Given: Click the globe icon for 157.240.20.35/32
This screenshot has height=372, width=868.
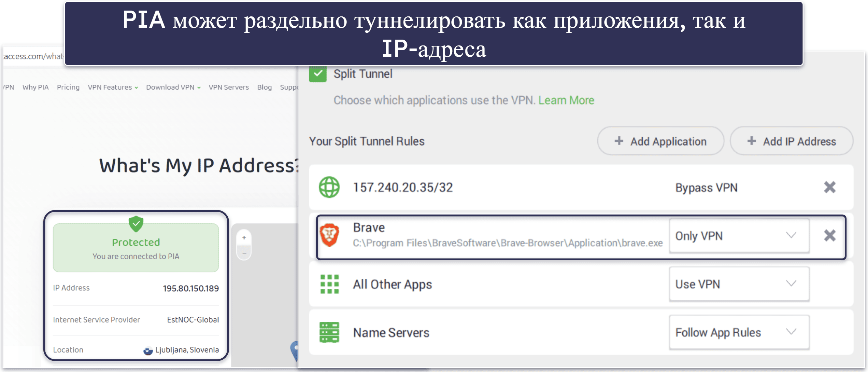Looking at the screenshot, I should coord(329,187).
